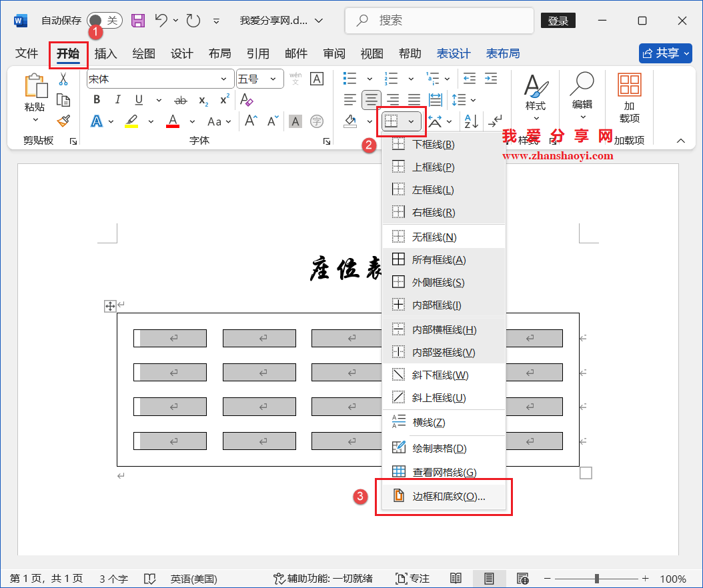The image size is (703, 588).
Task: Click the zoom slider handle
Action: tap(597, 579)
